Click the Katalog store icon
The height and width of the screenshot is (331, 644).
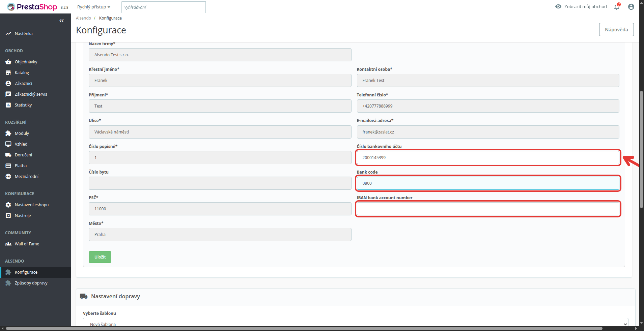click(x=8, y=73)
